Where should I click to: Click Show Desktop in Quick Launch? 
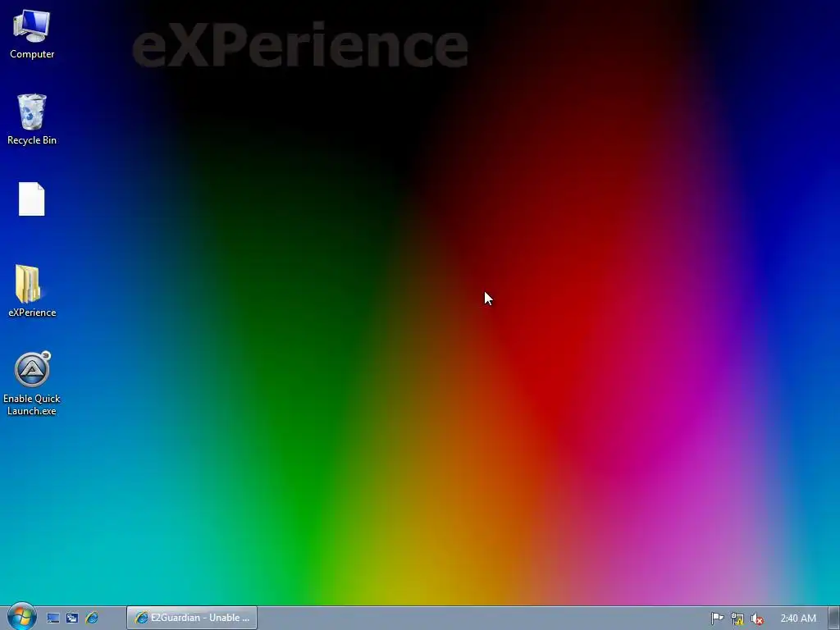click(x=52, y=619)
